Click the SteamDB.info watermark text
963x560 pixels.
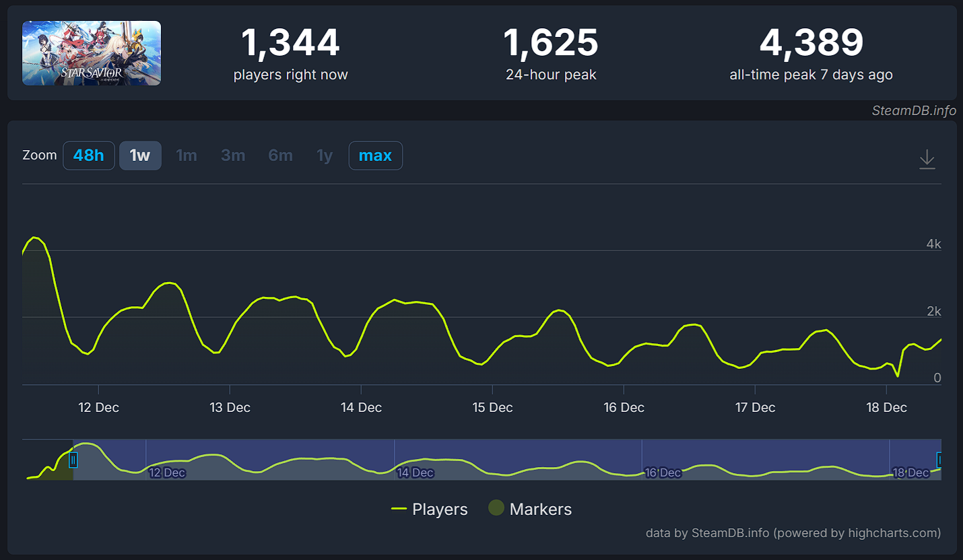tap(914, 111)
